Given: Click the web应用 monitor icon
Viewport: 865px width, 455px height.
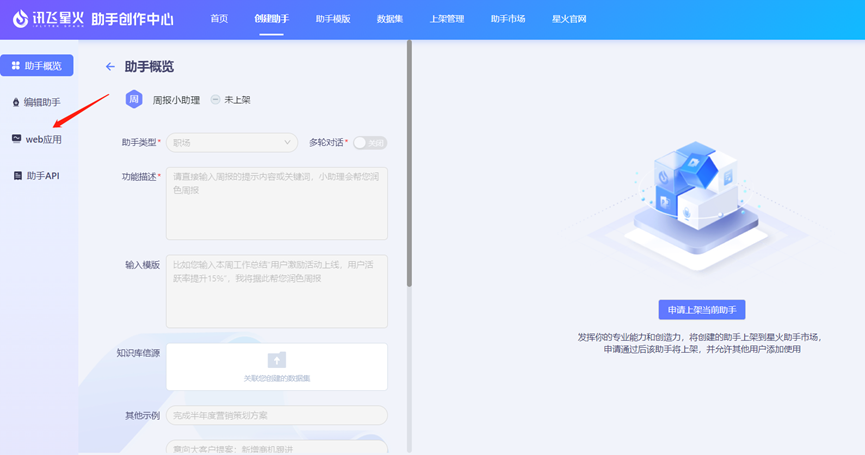Looking at the screenshot, I should point(17,139).
